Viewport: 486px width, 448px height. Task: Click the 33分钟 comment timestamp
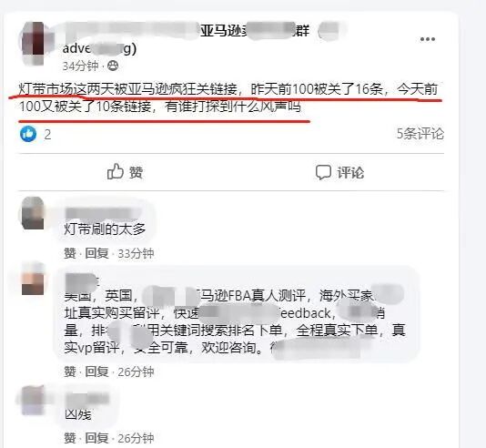coord(136,254)
